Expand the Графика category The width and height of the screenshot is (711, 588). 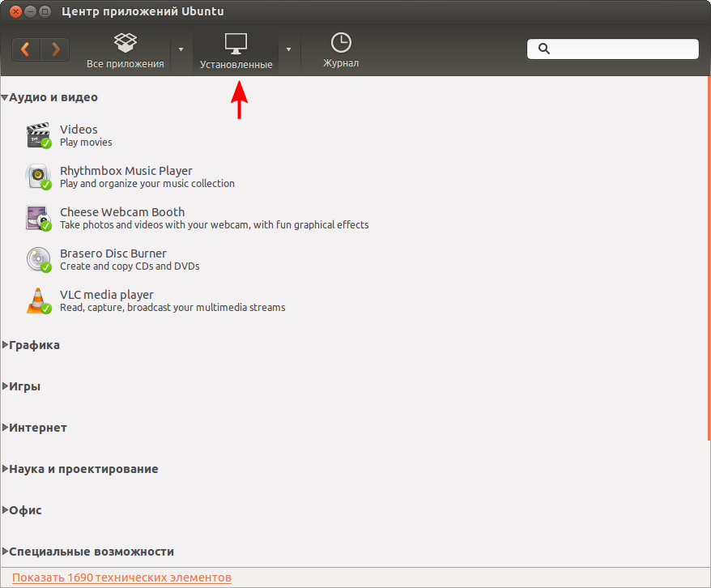tap(5, 345)
